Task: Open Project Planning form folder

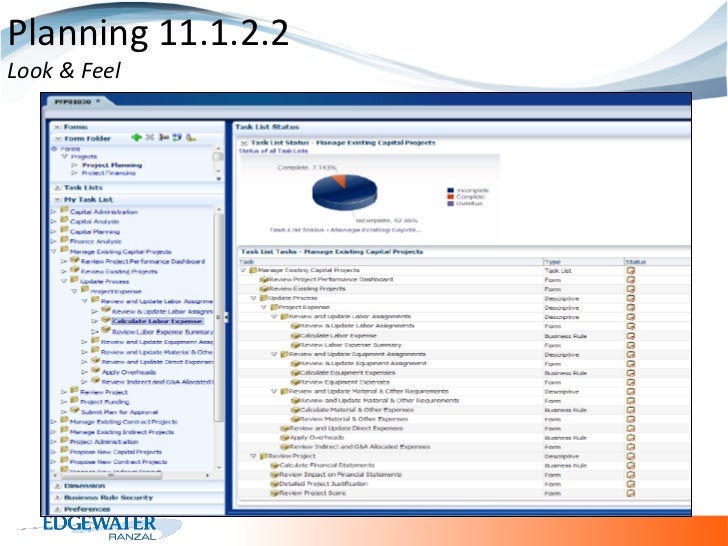Action: [112, 165]
